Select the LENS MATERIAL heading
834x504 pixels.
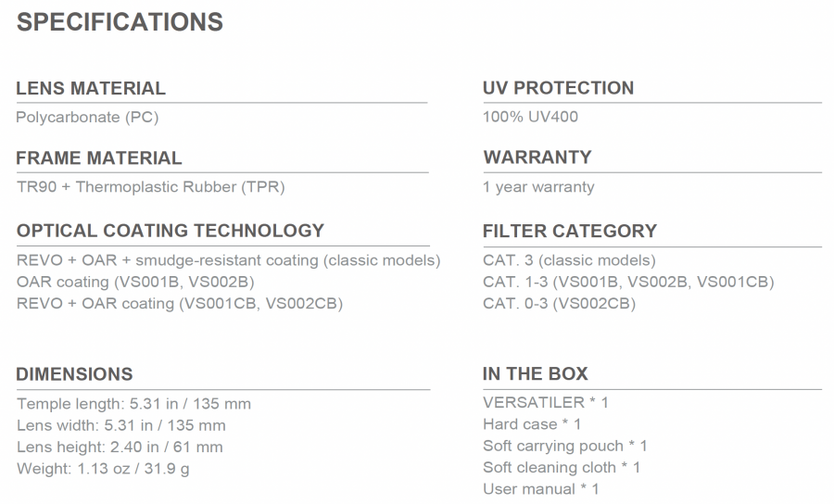pos(91,88)
